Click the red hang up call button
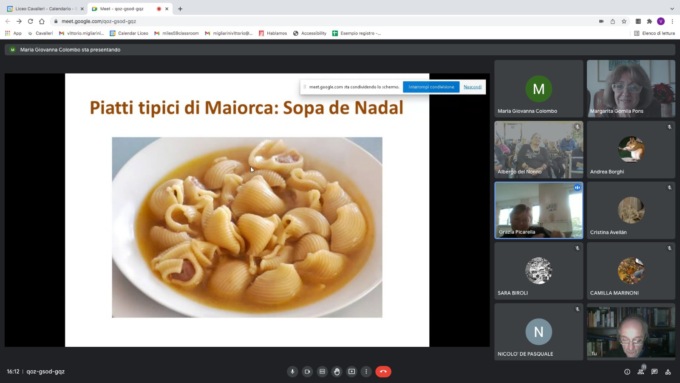 383,372
